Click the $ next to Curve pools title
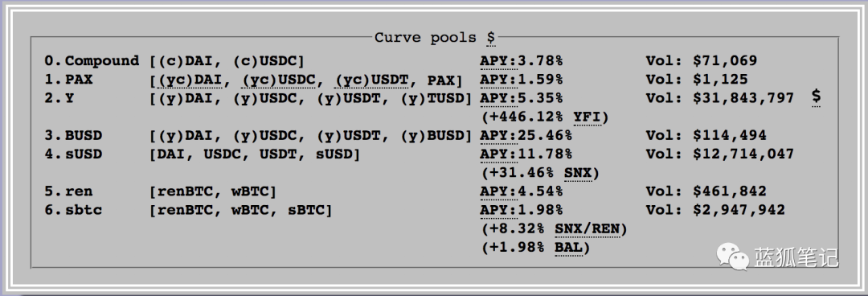 click(491, 38)
